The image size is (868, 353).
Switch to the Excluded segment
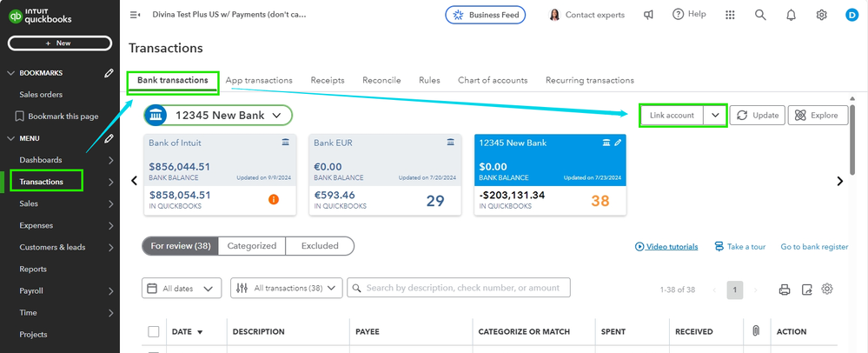click(x=320, y=246)
